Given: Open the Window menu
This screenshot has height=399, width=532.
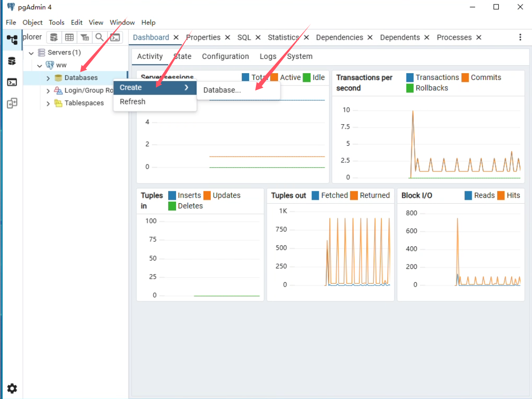Looking at the screenshot, I should 122,23.
